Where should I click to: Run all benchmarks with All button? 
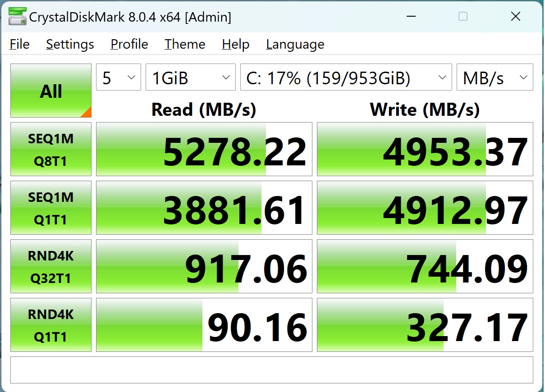pos(51,91)
